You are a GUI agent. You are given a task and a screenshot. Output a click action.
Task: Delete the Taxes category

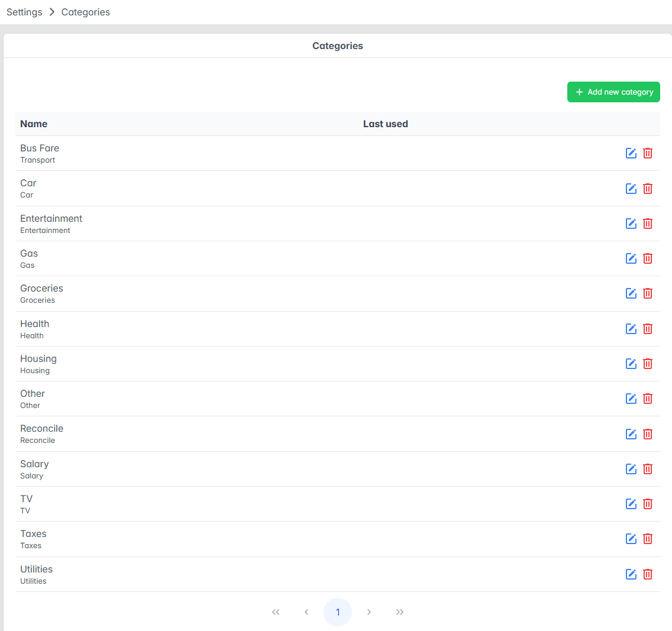pos(648,539)
